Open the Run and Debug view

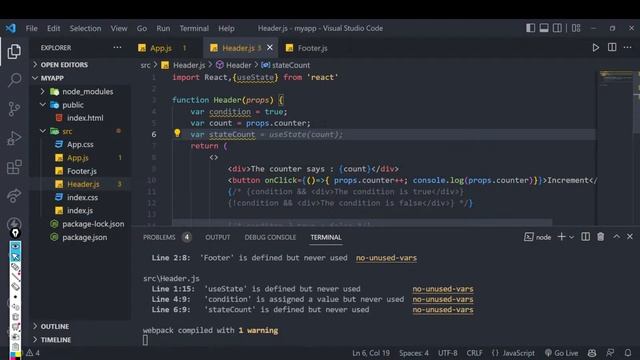click(x=14, y=138)
